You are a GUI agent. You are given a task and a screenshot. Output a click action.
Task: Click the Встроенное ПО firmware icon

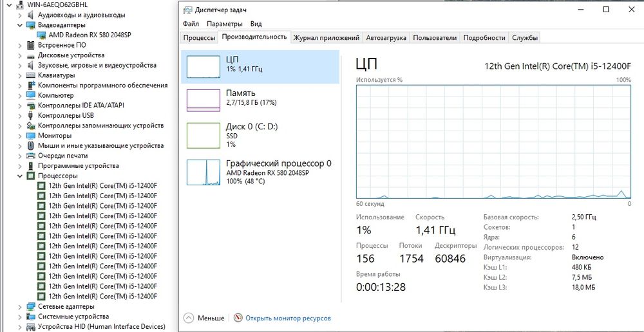[x=30, y=45]
